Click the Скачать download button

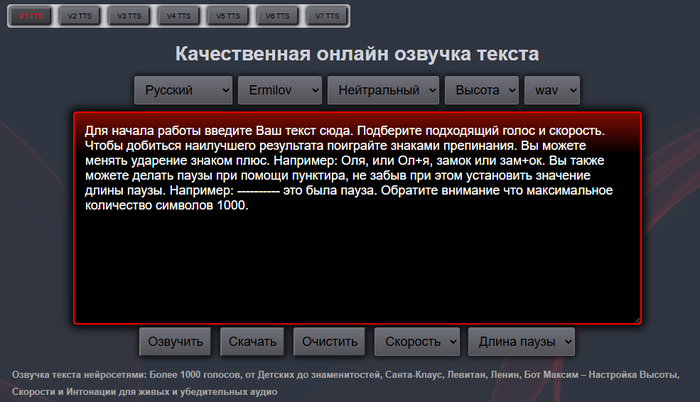click(x=252, y=341)
